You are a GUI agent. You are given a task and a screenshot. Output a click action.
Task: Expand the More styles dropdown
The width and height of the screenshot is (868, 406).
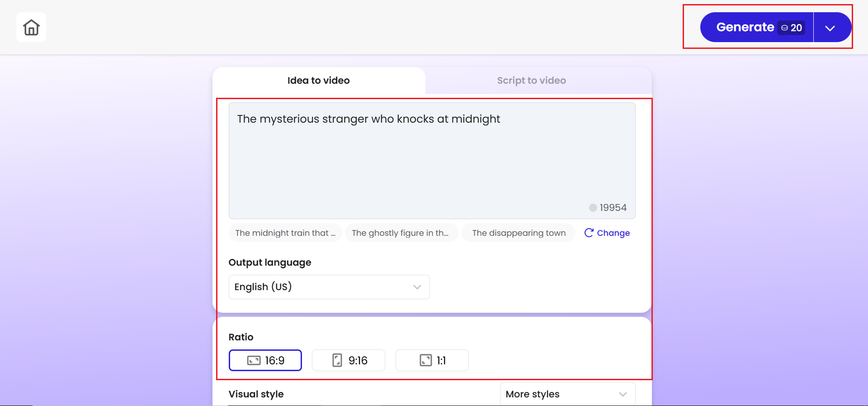pos(567,394)
